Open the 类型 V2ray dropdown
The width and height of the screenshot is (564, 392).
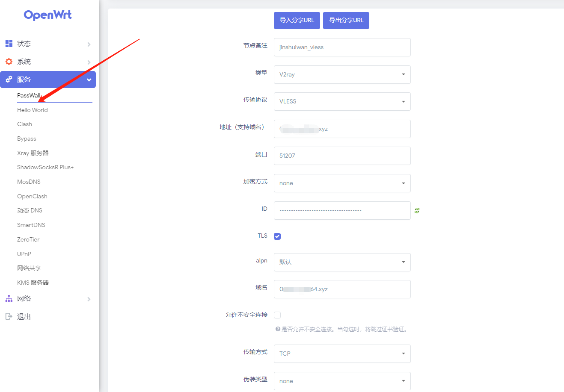coord(342,74)
